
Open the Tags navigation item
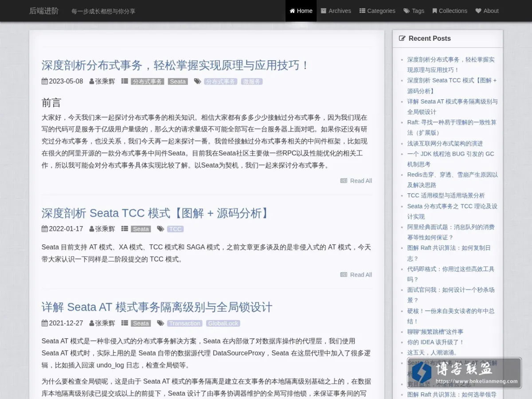click(414, 11)
